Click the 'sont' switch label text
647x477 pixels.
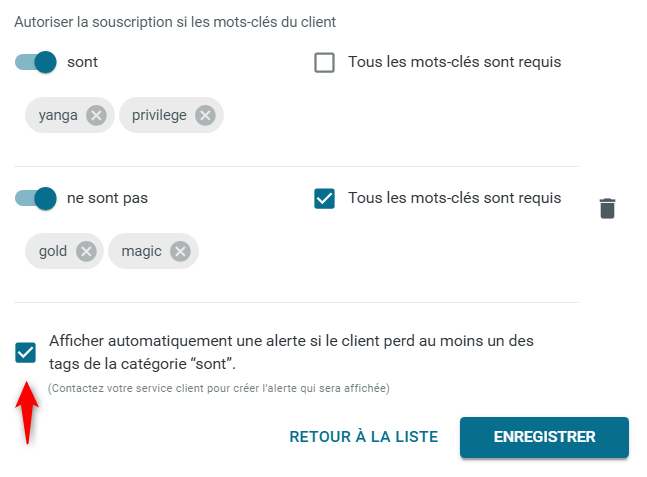[83, 62]
